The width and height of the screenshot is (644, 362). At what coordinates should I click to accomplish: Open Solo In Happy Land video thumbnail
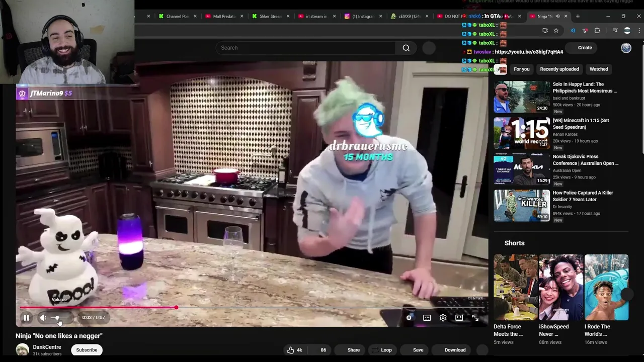pyautogui.click(x=522, y=97)
